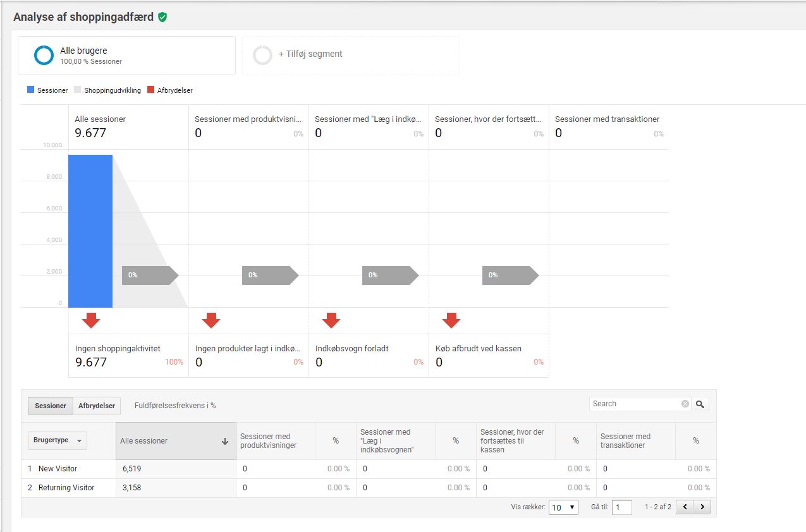The image size is (806, 532).
Task: Click red drop-off arrow under Alle sessioner
Action: pos(91,320)
